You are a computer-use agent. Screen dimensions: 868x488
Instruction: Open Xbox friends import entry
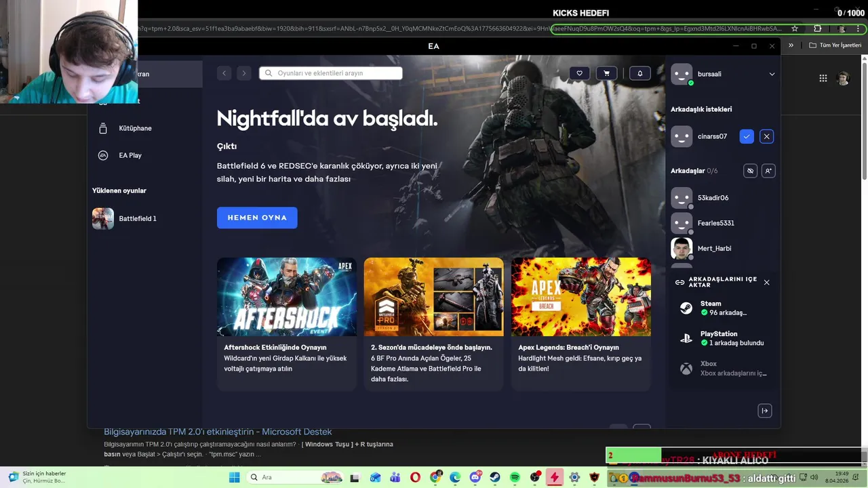[x=722, y=369]
